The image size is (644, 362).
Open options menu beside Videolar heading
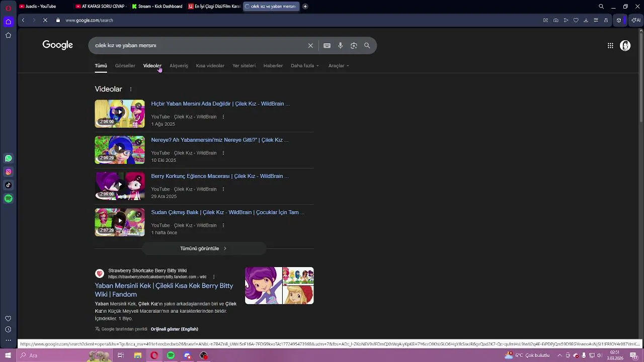pyautogui.click(x=131, y=89)
